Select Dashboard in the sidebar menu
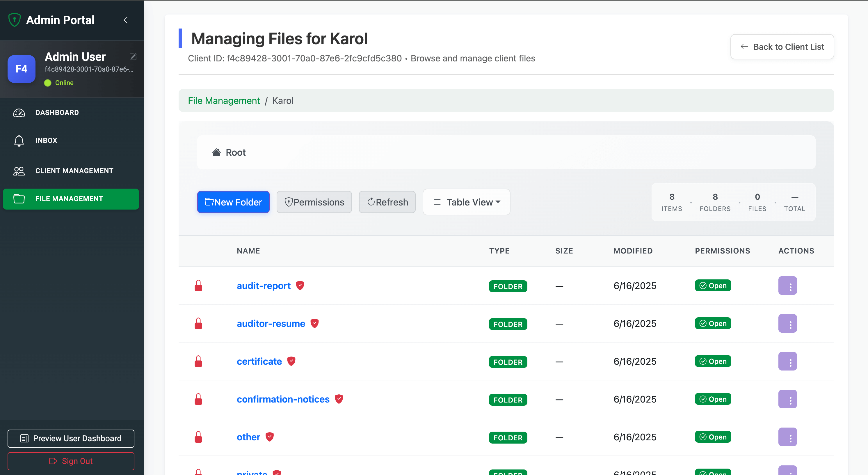 [x=57, y=112]
